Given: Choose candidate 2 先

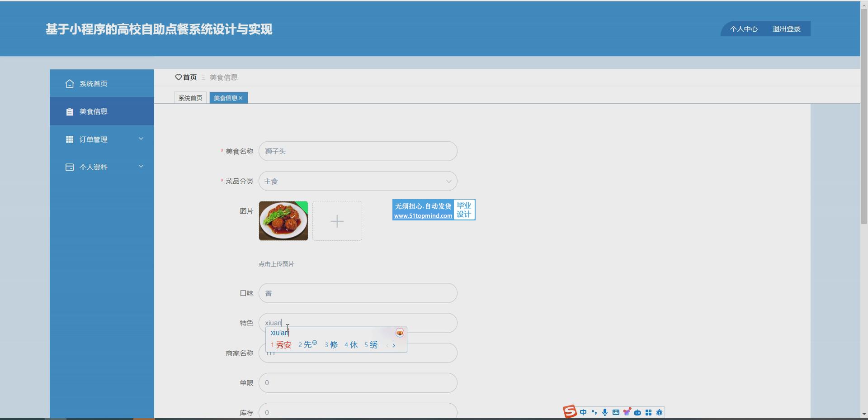Looking at the screenshot, I should (x=307, y=345).
